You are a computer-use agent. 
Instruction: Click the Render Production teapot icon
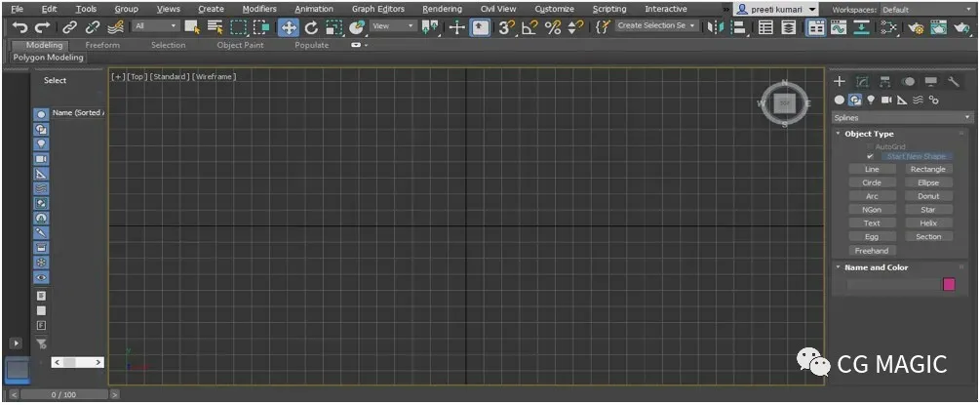(961, 27)
